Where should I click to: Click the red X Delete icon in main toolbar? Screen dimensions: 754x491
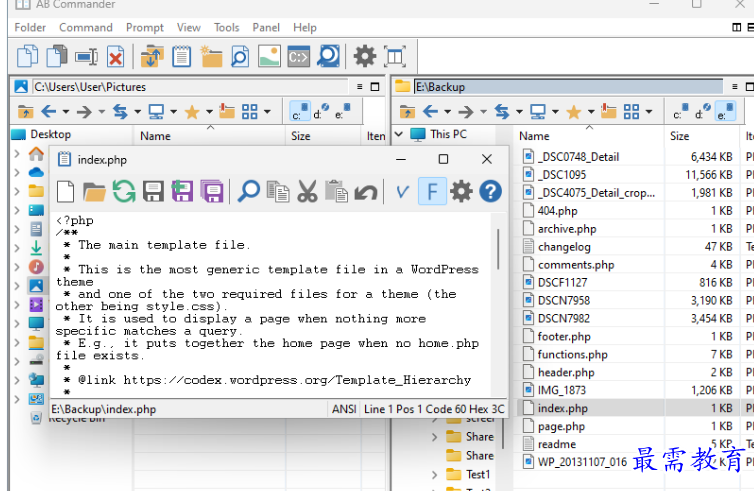click(x=115, y=57)
